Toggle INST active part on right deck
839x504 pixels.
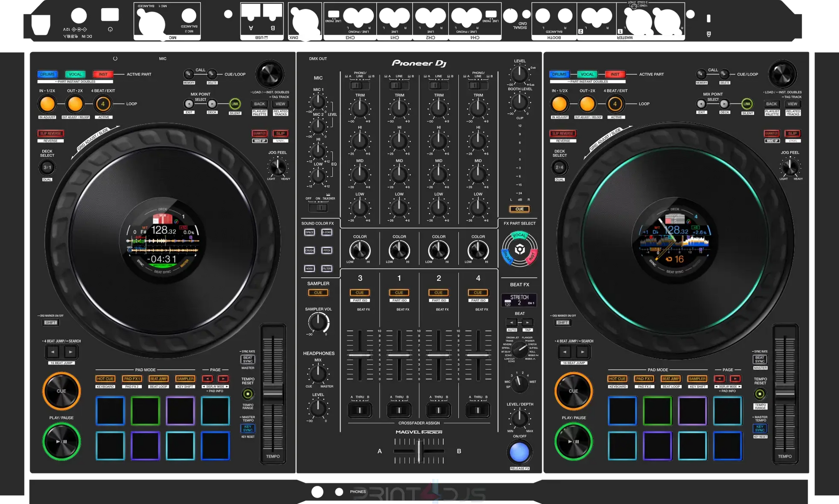(615, 74)
